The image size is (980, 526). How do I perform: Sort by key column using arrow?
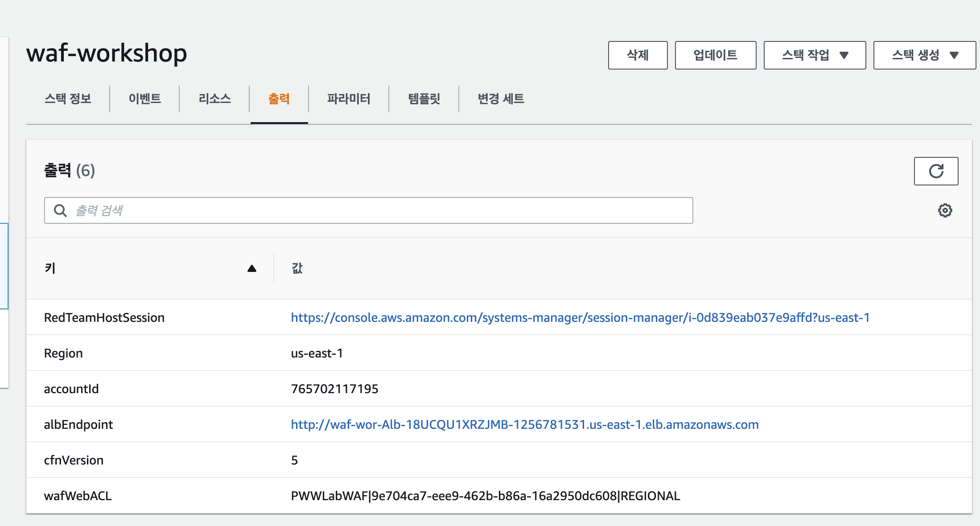click(251, 268)
